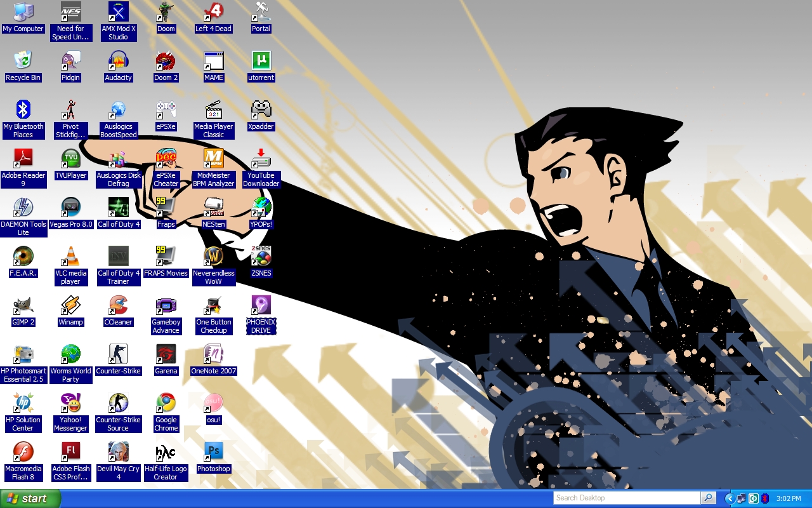Select the Google Chrome shortcut
This screenshot has height=508, width=812.
pos(166,403)
